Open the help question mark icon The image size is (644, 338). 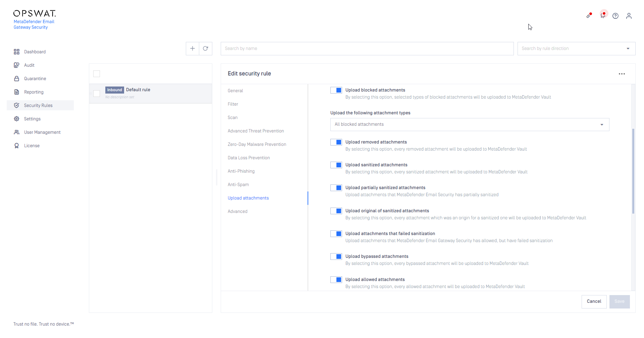pyautogui.click(x=615, y=16)
